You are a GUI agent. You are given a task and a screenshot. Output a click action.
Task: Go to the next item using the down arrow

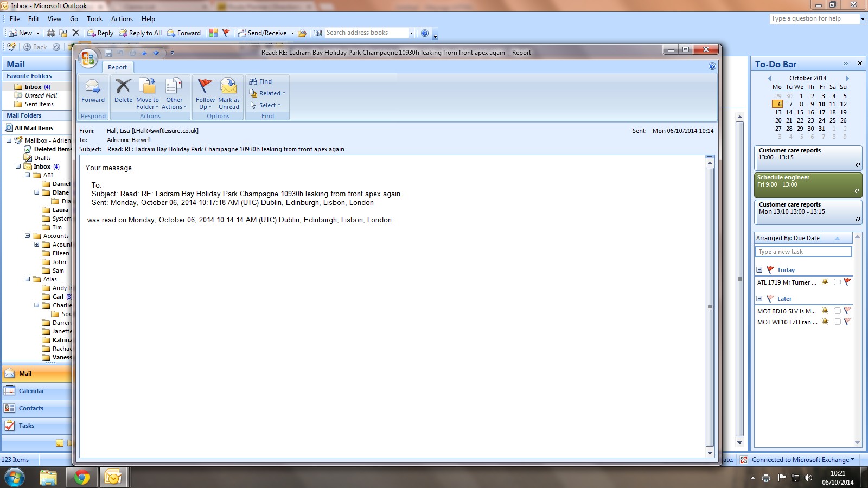[156, 53]
